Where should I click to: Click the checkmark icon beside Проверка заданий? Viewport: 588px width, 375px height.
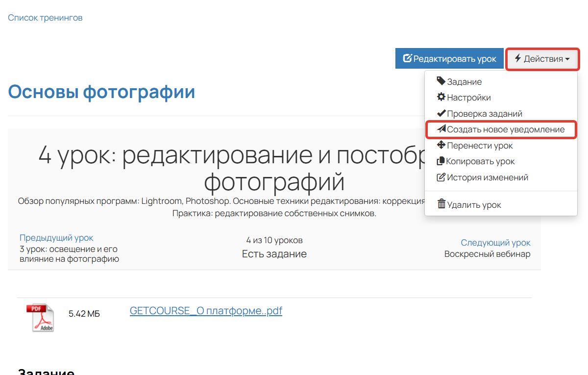[441, 113]
